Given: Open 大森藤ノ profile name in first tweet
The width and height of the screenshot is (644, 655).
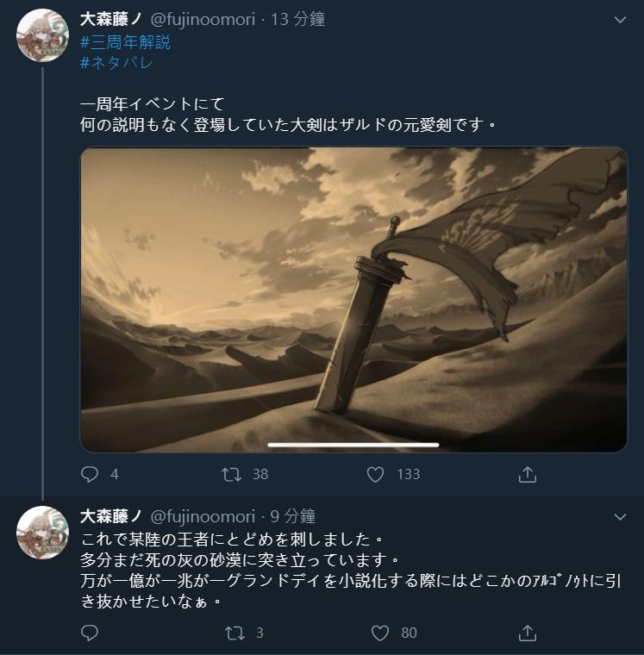Looking at the screenshot, I should tap(111, 19).
